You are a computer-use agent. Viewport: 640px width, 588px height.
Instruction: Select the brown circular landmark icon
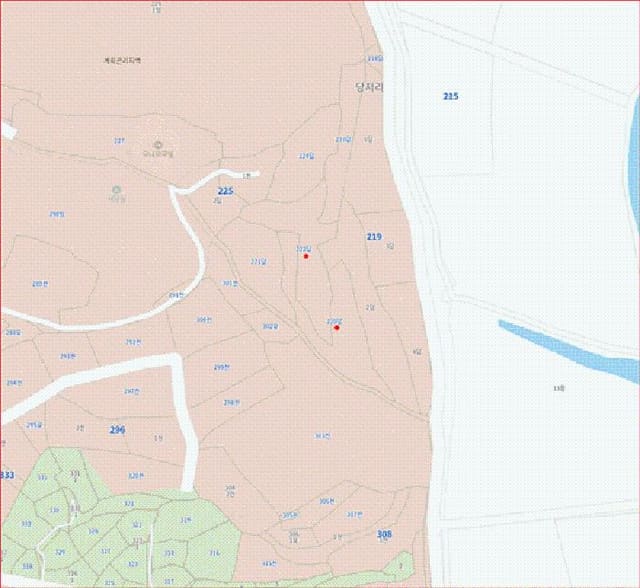point(158,144)
